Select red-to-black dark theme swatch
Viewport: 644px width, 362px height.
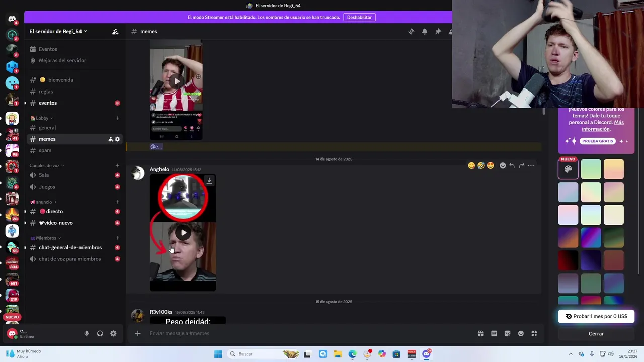568,260
